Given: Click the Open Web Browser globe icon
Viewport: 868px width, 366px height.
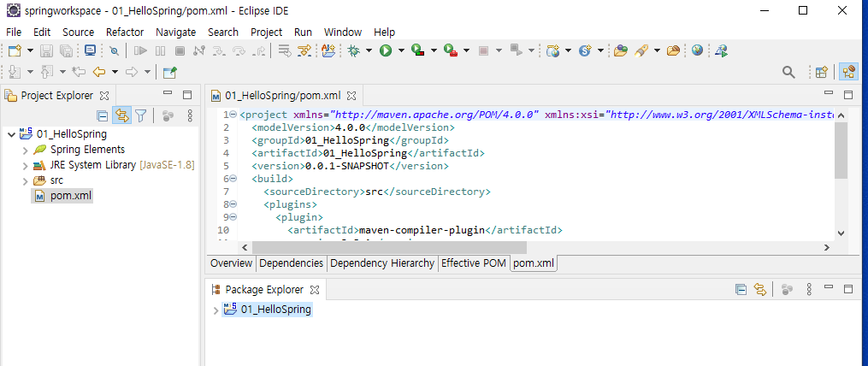Looking at the screenshot, I should 697,51.
